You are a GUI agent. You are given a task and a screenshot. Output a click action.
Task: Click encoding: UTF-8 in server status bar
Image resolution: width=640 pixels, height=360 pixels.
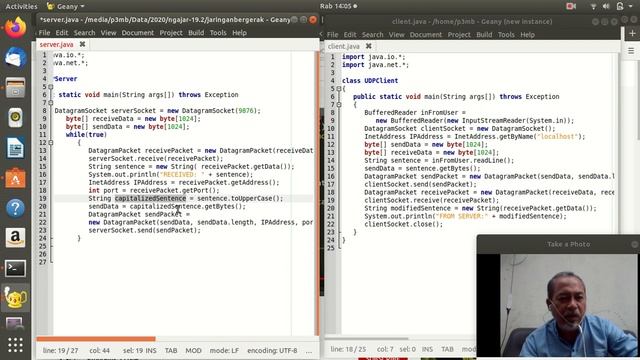272,351
